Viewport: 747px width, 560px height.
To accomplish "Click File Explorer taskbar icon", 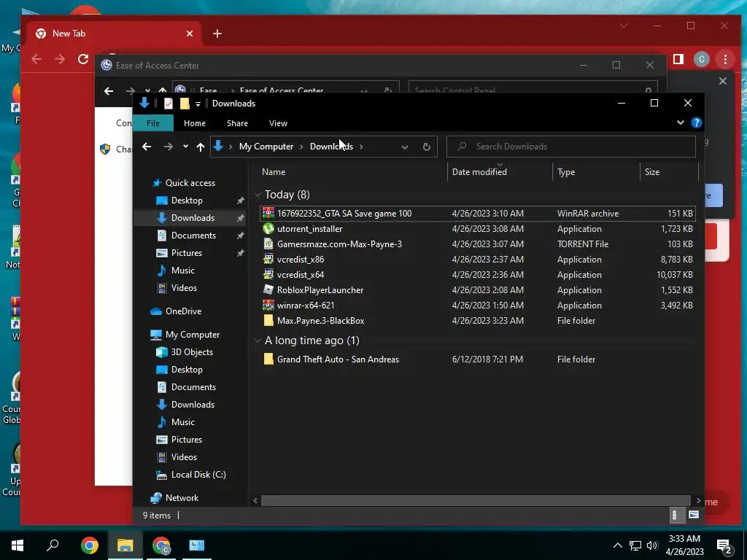I will pyautogui.click(x=125, y=545).
